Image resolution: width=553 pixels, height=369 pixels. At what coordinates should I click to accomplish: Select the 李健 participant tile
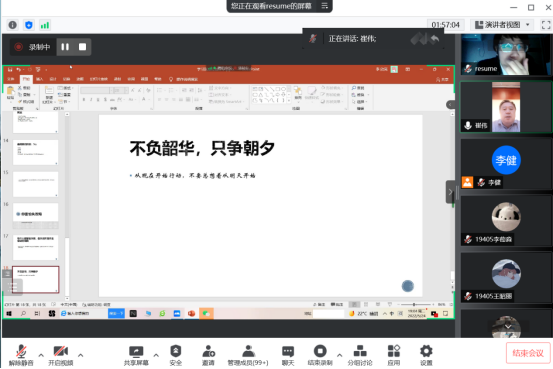[506, 164]
